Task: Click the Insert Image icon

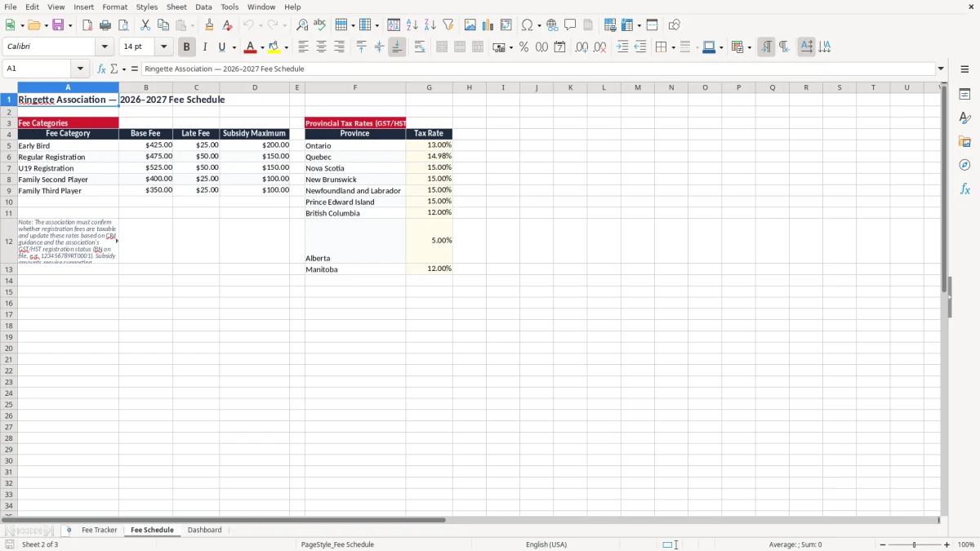Action: 470,25
